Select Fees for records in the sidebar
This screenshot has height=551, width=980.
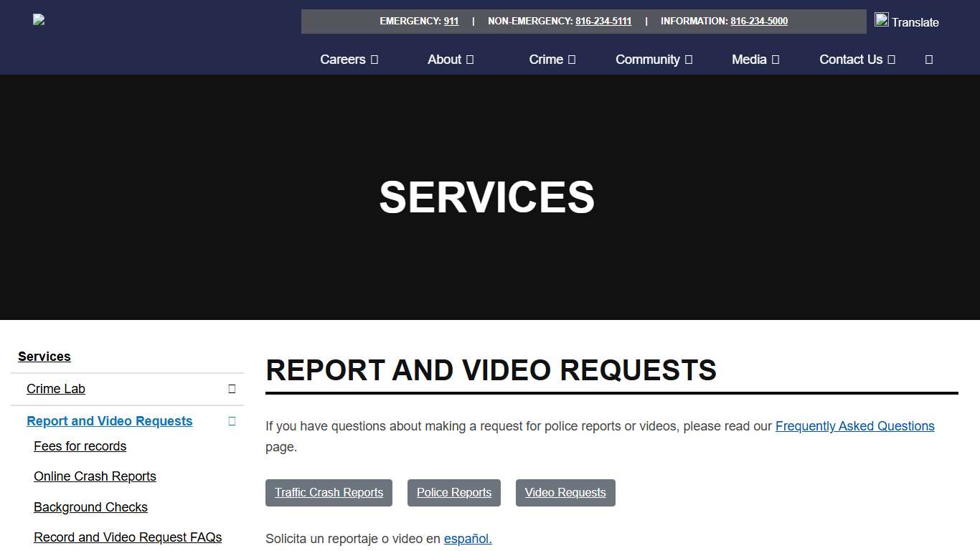[x=80, y=446]
